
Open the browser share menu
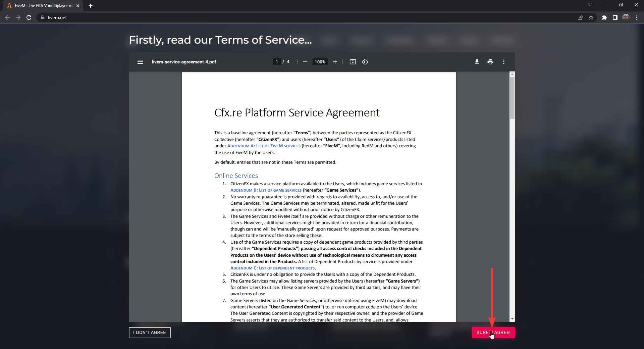pos(580,17)
